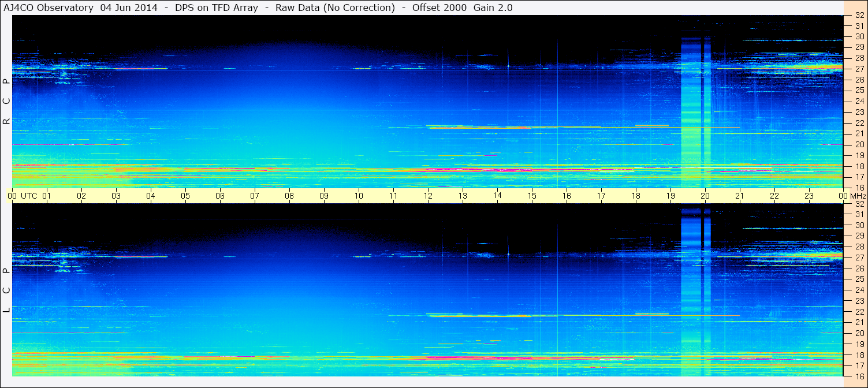The width and height of the screenshot is (868, 388).
Task: Select hour '17' on the time axis
Action: (601, 196)
